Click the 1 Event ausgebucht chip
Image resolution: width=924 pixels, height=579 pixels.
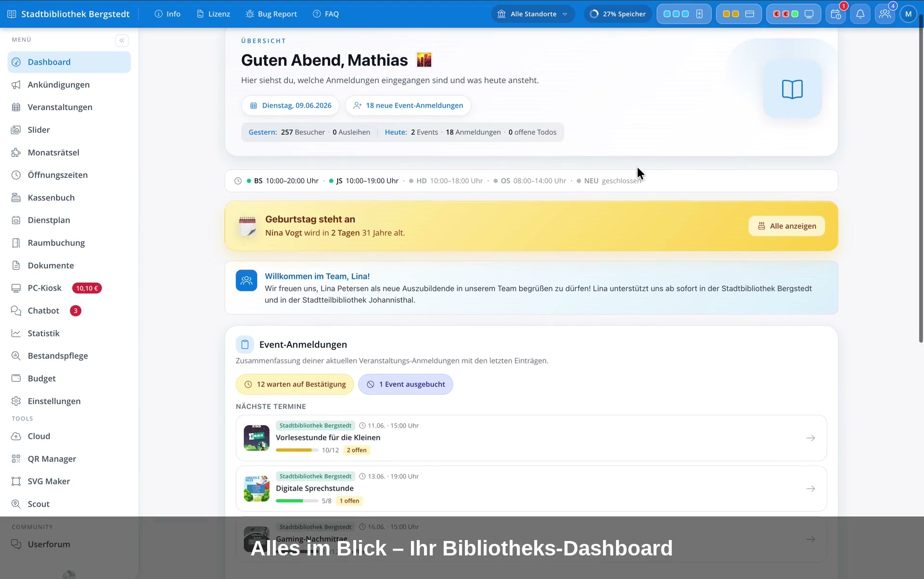(x=406, y=384)
